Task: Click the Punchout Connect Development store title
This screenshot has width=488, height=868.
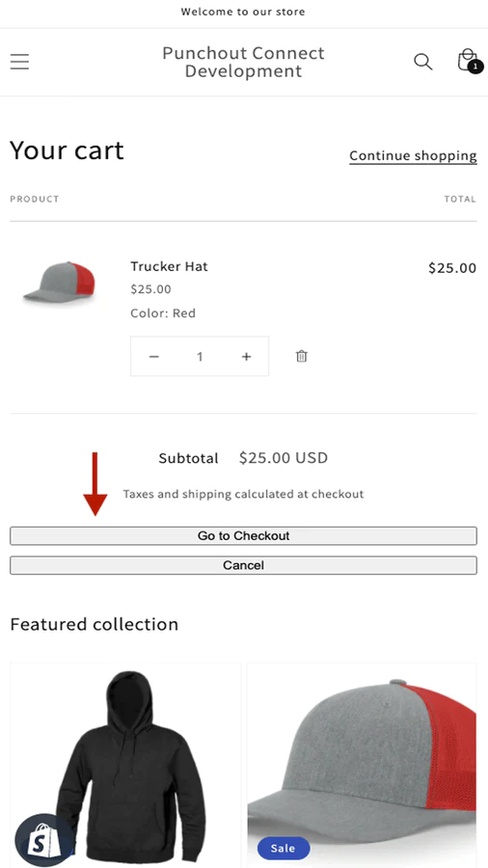Action: point(243,62)
